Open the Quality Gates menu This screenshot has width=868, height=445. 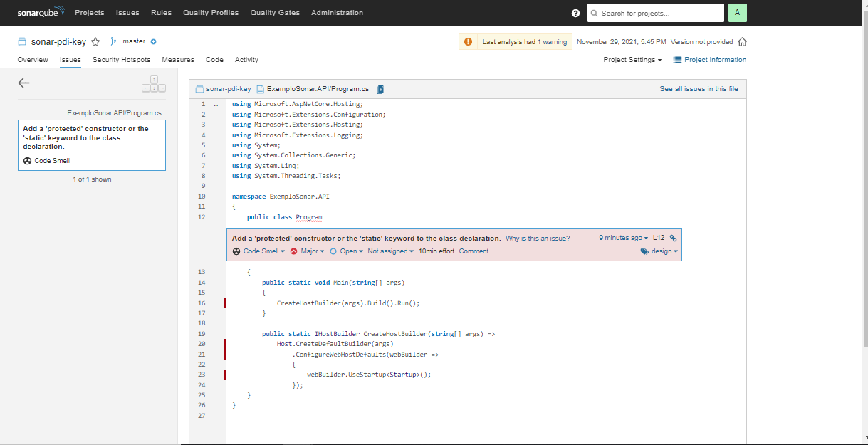275,12
